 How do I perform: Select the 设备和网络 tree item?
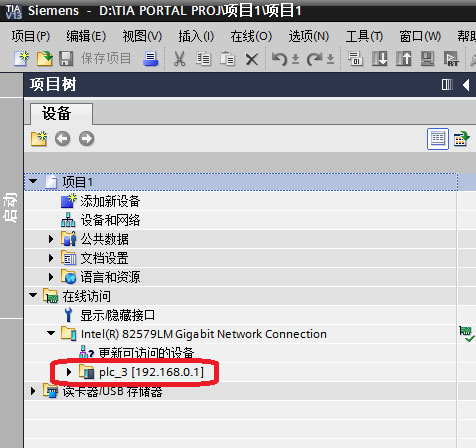click(110, 220)
